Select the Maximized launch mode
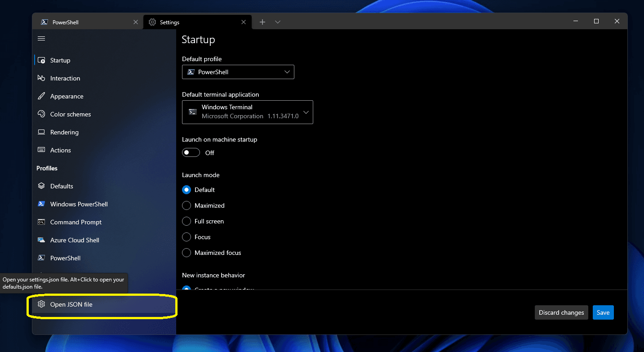 [x=187, y=205]
